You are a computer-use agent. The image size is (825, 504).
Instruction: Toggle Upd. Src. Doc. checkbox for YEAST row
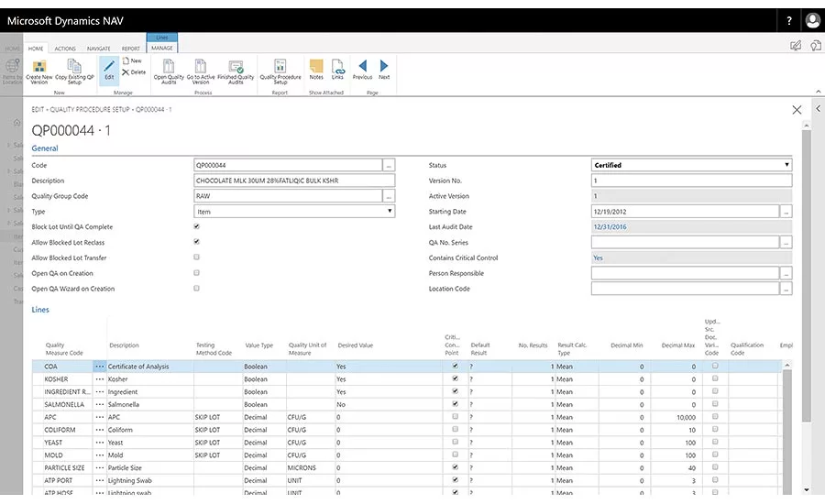715,442
